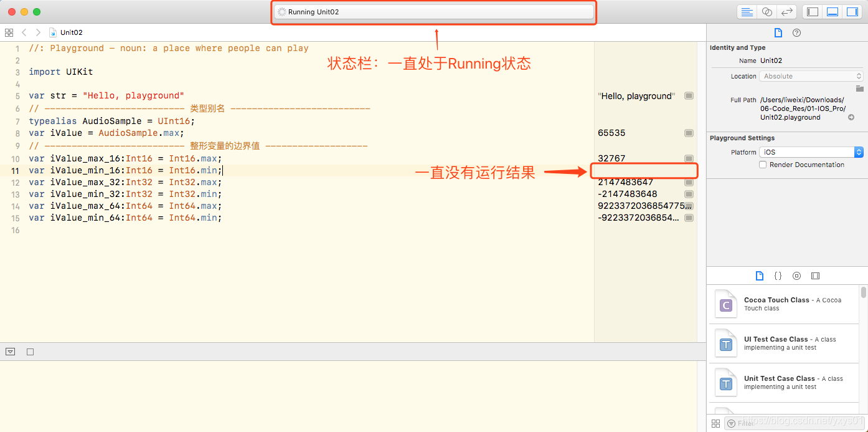
Task: Click line number 16 in the gutter
Action: (16, 230)
